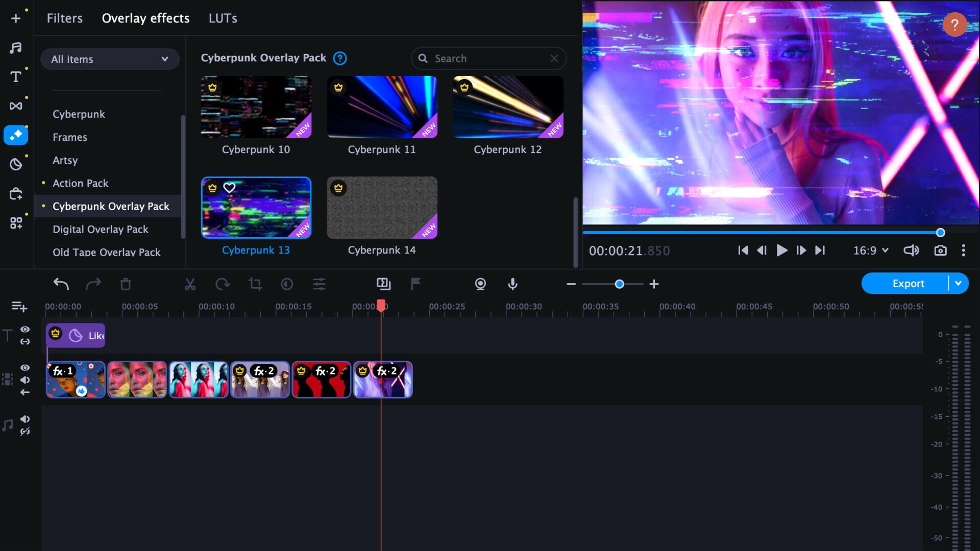Switch to the Filters tab
Viewport: 980px width, 551px height.
pos(64,18)
